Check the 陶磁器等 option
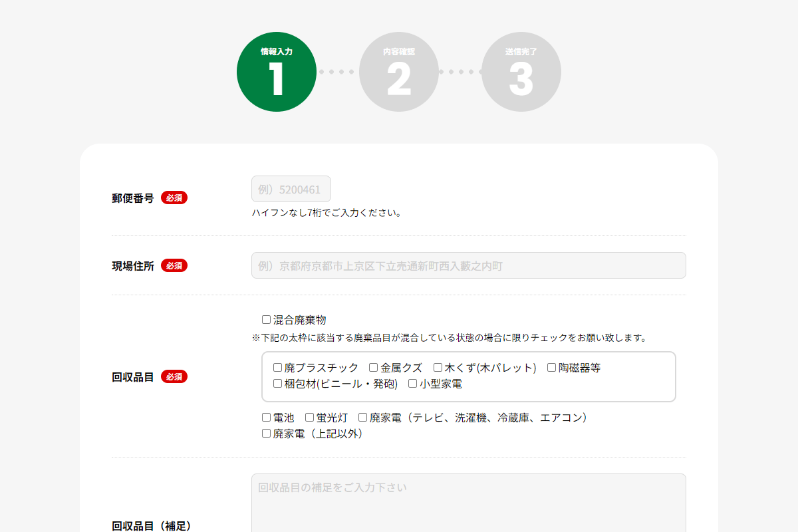Screen dimensions: 798x532 551,367
